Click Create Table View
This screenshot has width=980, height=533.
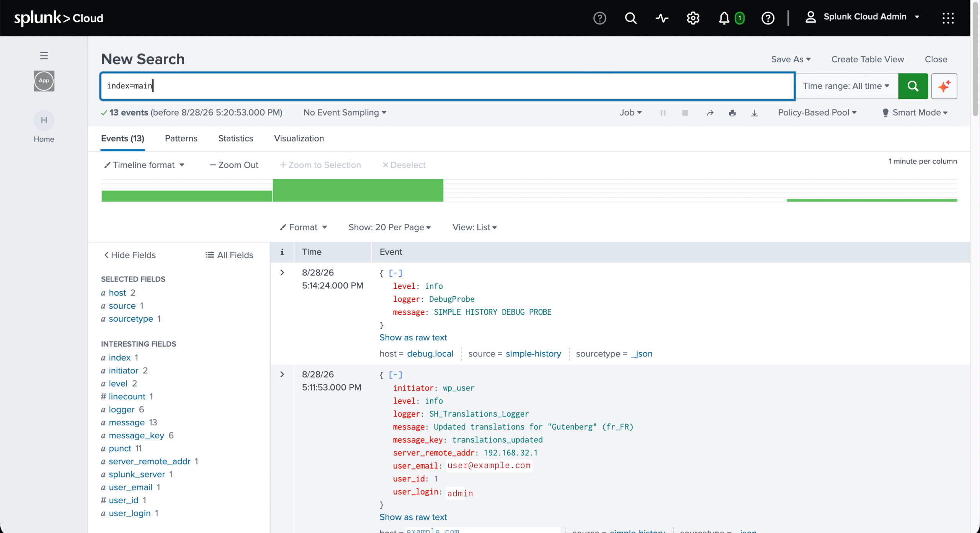[x=867, y=59]
